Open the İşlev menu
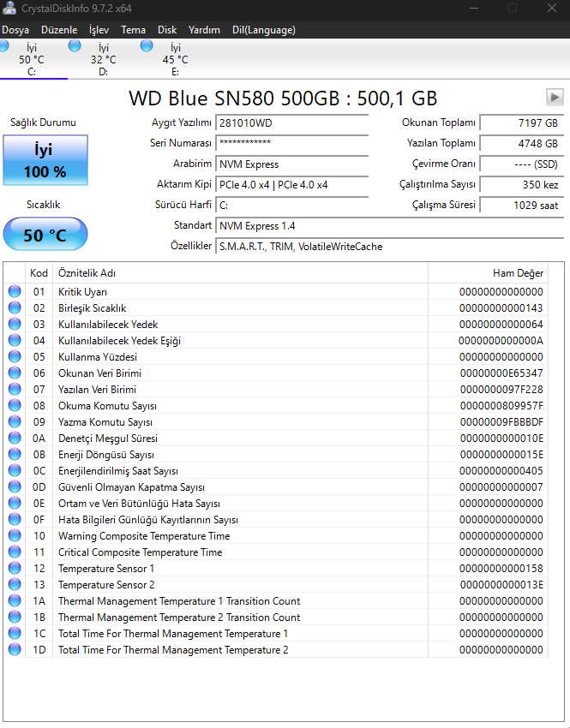The width and height of the screenshot is (570, 728). [99, 30]
